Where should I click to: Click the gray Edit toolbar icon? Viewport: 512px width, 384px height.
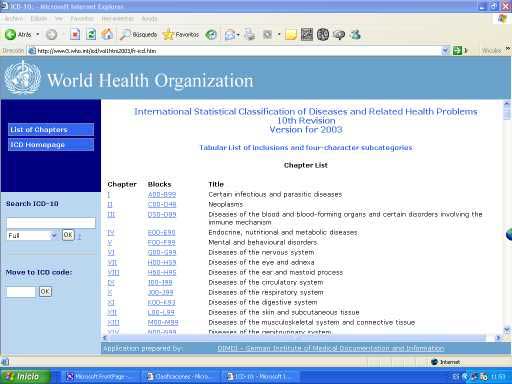[268, 34]
